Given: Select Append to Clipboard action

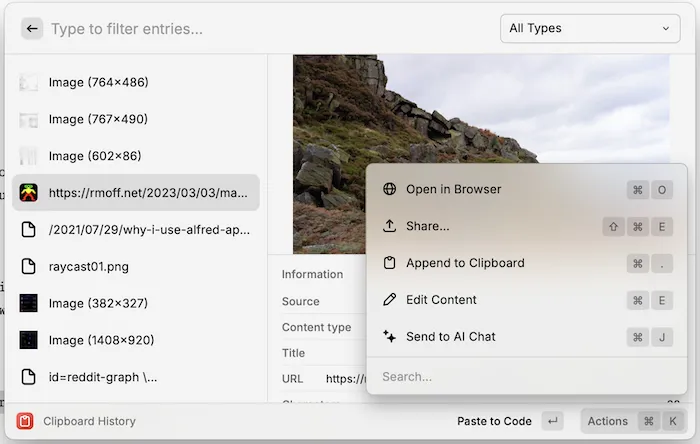Looking at the screenshot, I should [465, 263].
